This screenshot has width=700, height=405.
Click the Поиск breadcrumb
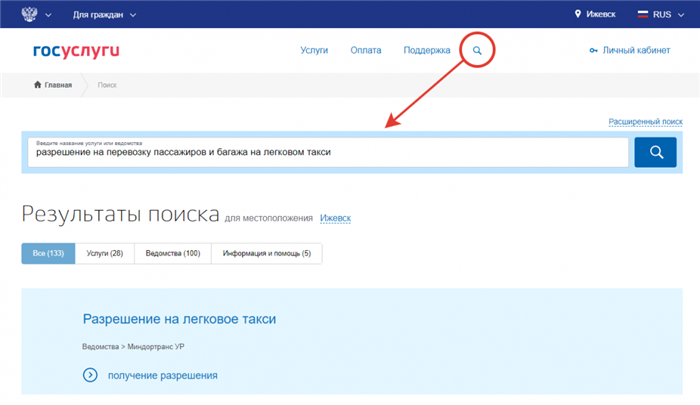click(107, 85)
